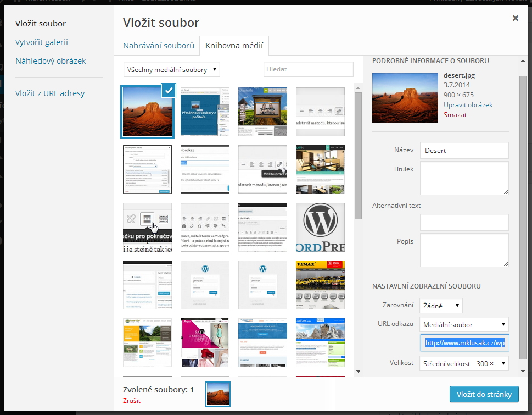Image resolution: width=532 pixels, height=415 pixels.
Task: Select the pink fashion website thumbnail
Action: pyautogui.click(x=205, y=342)
